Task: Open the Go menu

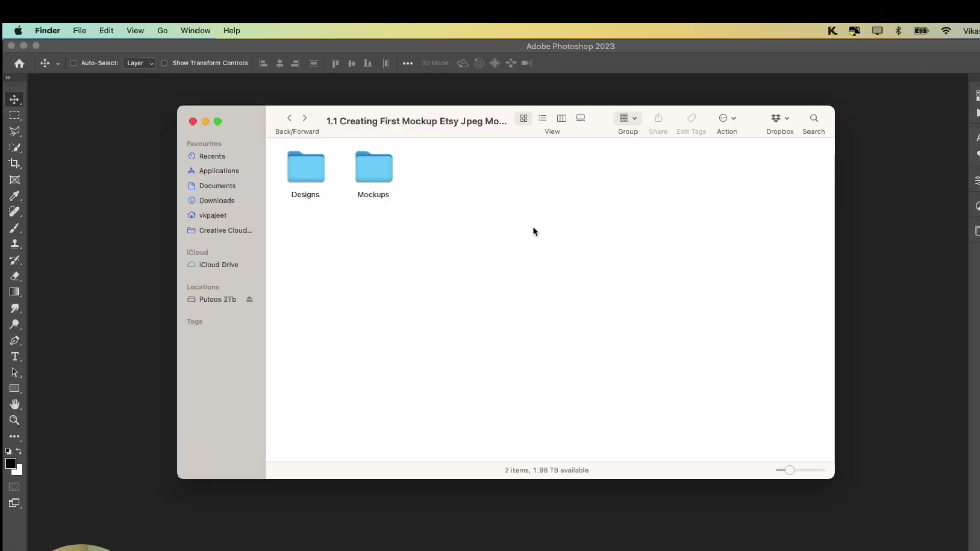Action: (x=162, y=31)
